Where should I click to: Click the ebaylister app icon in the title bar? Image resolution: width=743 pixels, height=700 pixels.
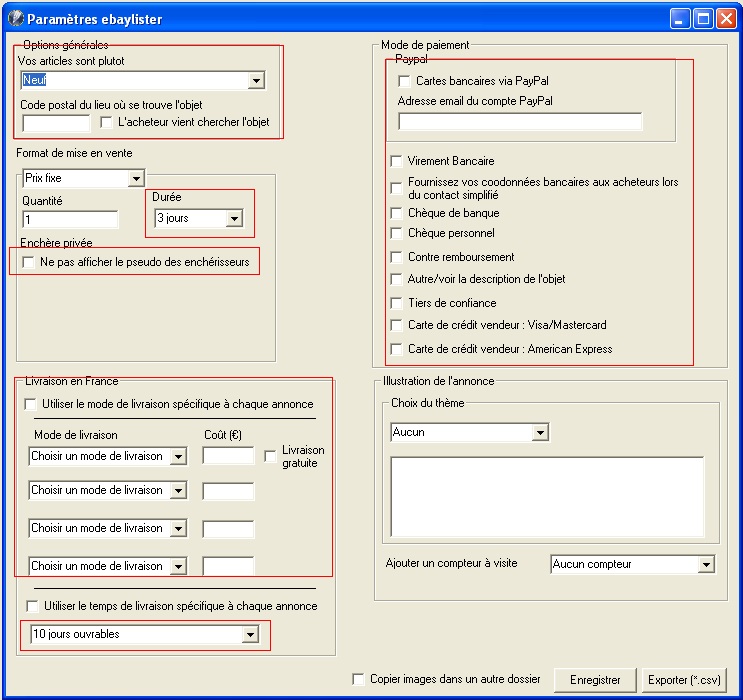pyautogui.click(x=16, y=18)
